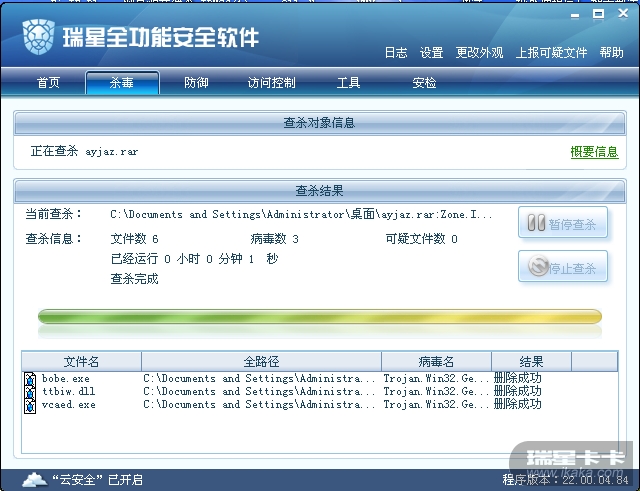Open 设置 from the top menu

click(x=432, y=53)
